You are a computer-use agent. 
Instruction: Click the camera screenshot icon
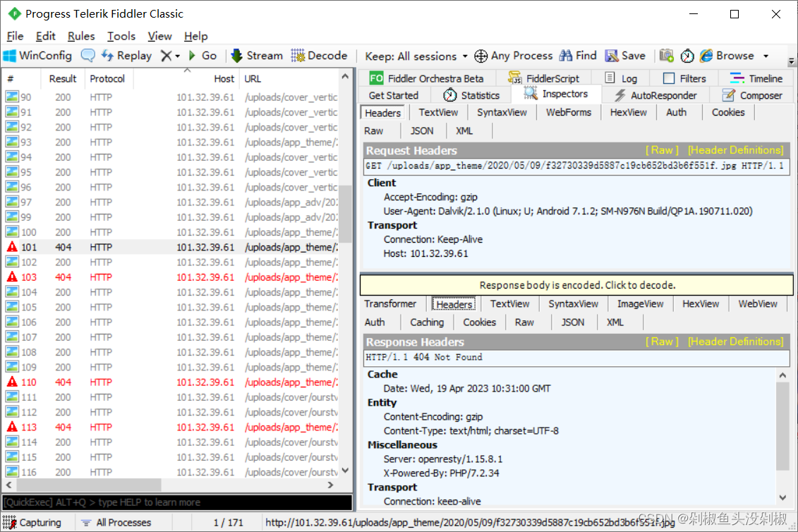tap(666, 56)
